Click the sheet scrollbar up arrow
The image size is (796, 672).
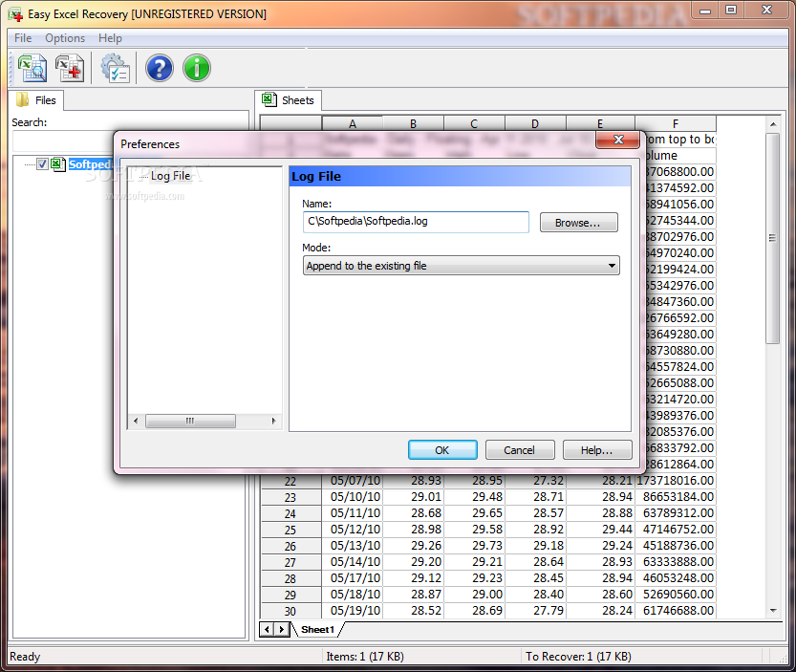(x=773, y=124)
